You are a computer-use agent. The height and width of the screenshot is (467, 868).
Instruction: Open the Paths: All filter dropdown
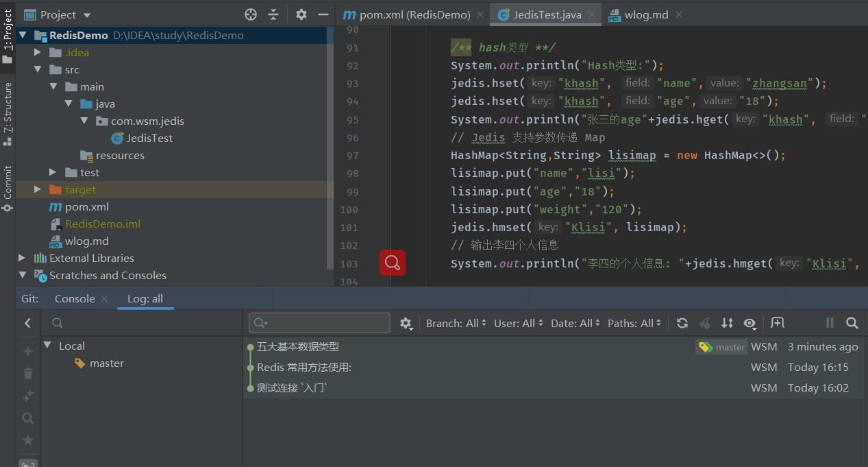click(x=635, y=323)
